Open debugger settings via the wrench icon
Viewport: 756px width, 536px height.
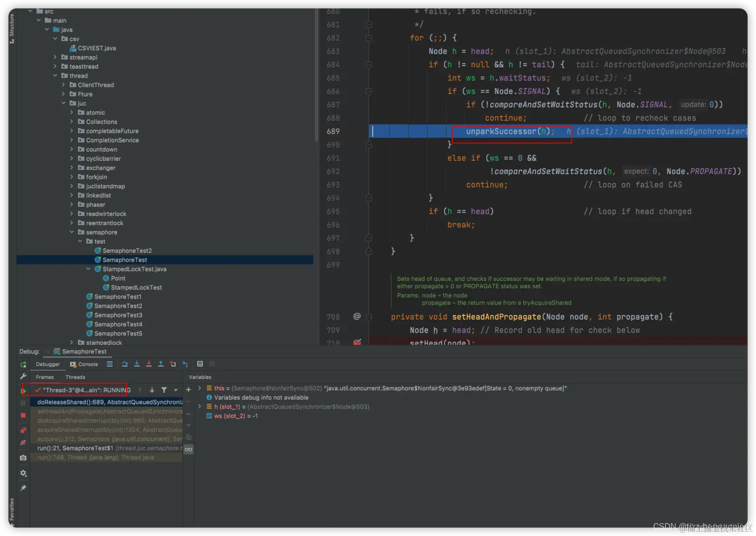(x=23, y=376)
